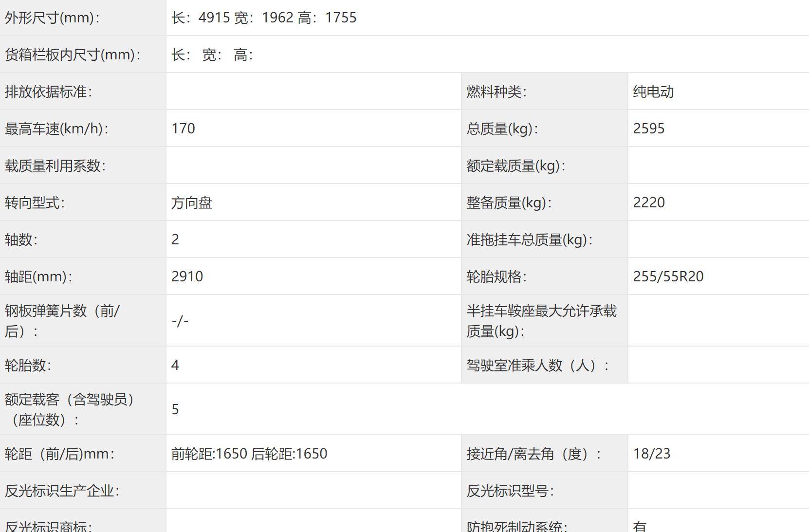This screenshot has height=532, width=809.
Task: Click the wheelbase value 2910
Action: 186,276
